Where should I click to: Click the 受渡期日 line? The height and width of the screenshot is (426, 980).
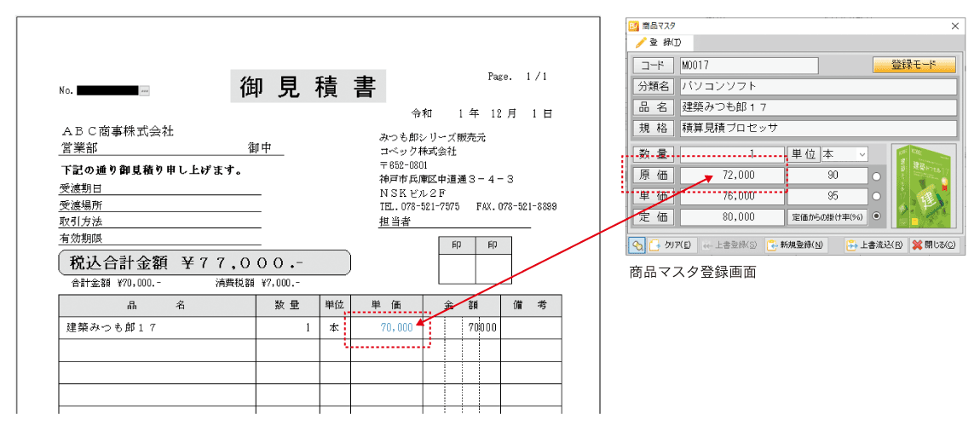click(160, 188)
